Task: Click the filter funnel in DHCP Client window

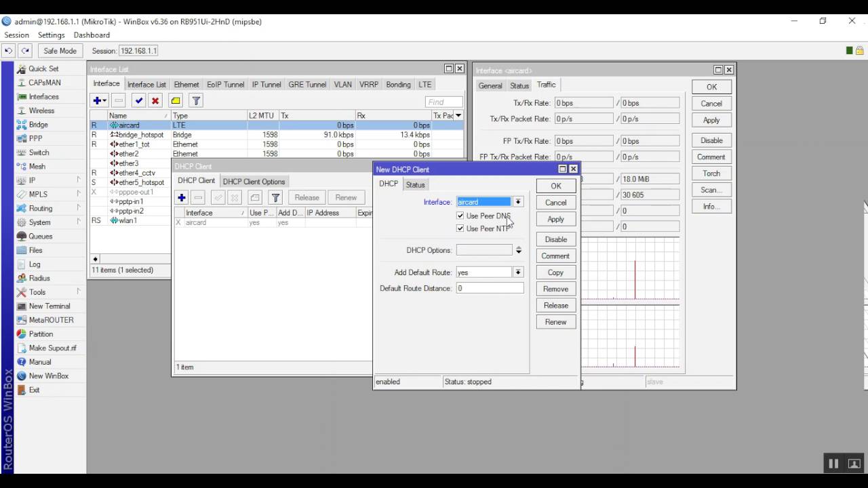Action: pos(275,197)
